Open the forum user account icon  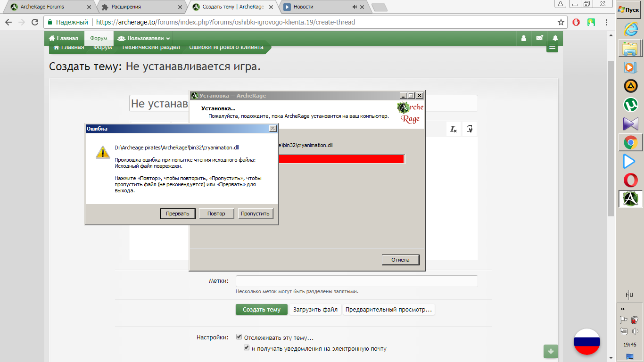point(523,38)
